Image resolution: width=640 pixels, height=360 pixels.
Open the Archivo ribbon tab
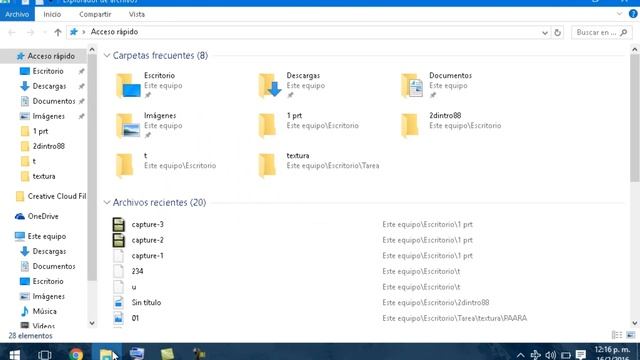click(17, 14)
